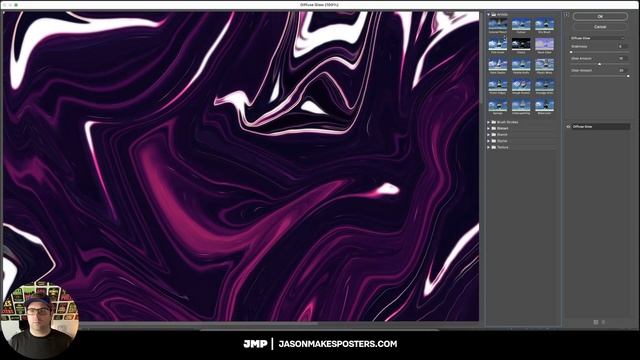Select the Rough Pastels filter thumbnail

click(x=521, y=86)
